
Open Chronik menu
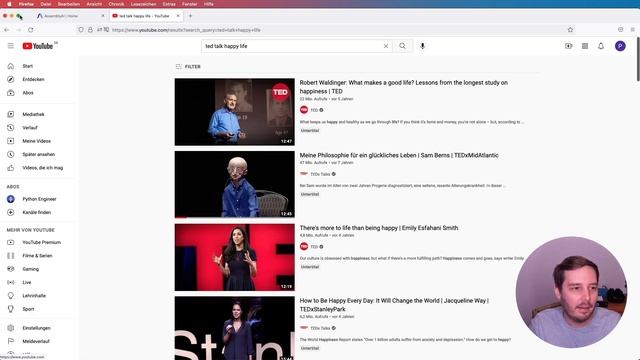click(x=116, y=4)
